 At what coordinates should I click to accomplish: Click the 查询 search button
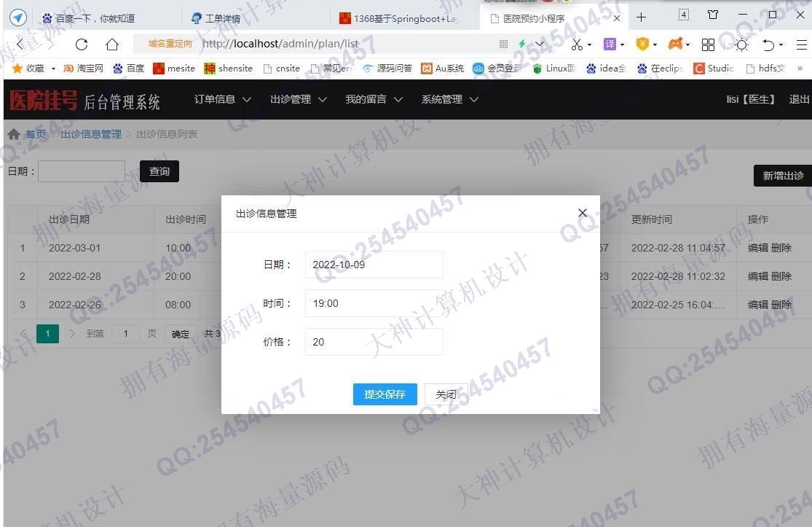(x=159, y=171)
